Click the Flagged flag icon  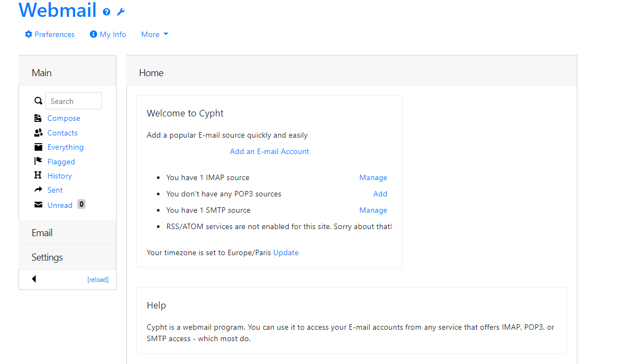tap(38, 161)
